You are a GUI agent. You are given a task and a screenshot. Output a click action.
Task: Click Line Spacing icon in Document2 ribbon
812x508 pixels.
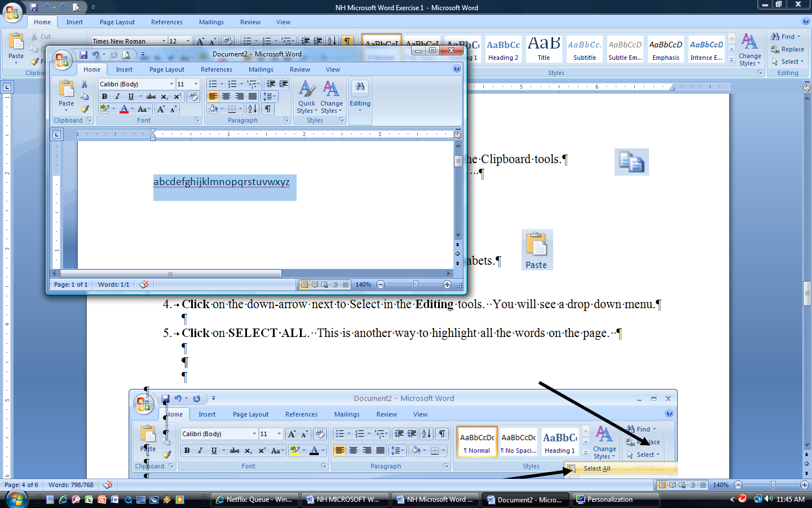point(270,97)
